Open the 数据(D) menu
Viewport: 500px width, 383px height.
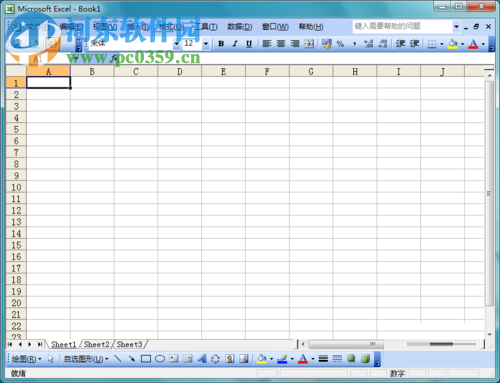pos(240,26)
